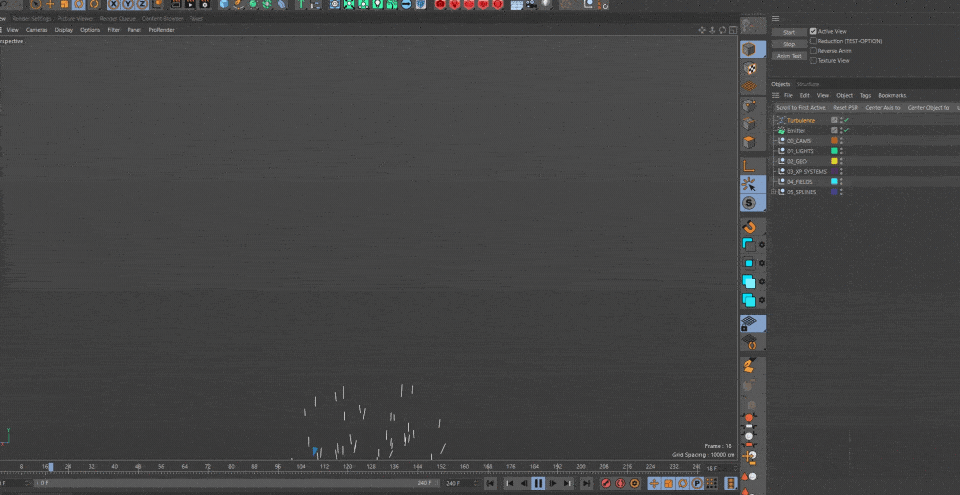The image size is (960, 495).
Task: Click the camera object icon in toolbar
Action: tap(531, 4)
